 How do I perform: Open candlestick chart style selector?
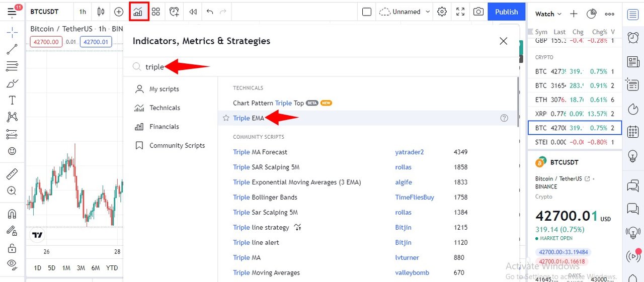[101, 12]
